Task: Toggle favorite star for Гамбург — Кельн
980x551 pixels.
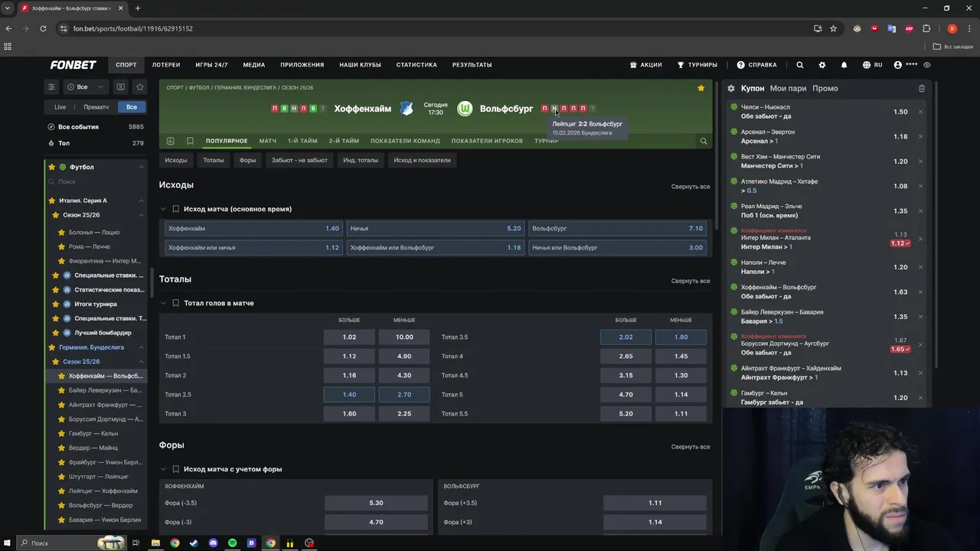Action: (61, 433)
